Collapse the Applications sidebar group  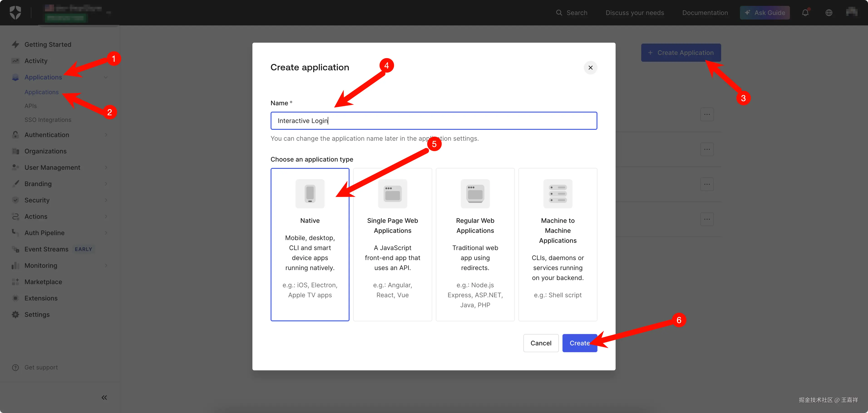click(106, 77)
